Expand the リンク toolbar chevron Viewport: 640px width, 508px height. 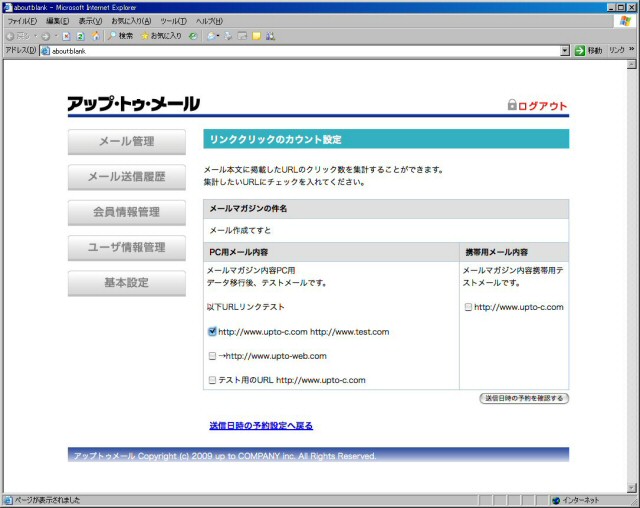(632, 49)
